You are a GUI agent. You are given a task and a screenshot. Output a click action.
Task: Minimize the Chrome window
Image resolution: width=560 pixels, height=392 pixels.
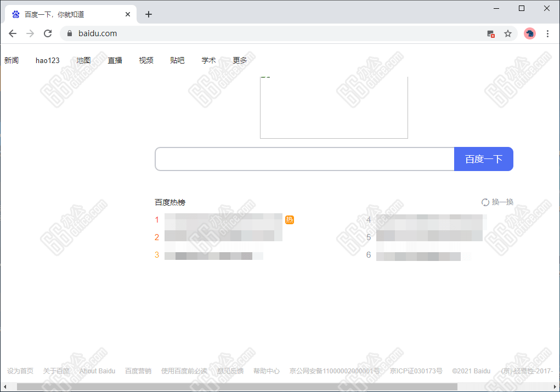(496, 8)
